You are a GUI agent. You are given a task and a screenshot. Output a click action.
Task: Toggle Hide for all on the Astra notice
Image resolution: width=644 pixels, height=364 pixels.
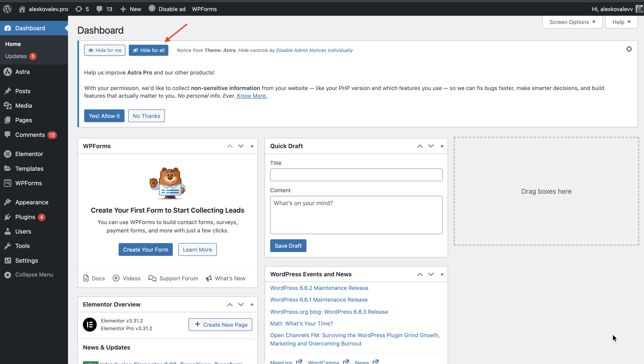[149, 50]
